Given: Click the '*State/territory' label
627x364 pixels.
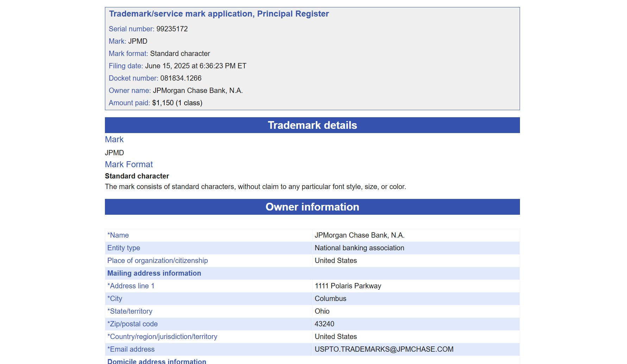Looking at the screenshot, I should point(130,311).
